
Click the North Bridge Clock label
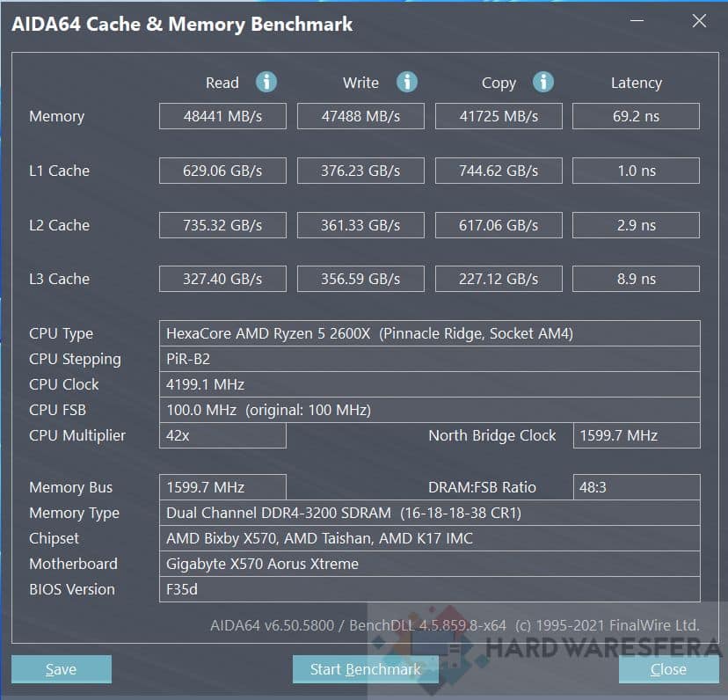tap(491, 435)
